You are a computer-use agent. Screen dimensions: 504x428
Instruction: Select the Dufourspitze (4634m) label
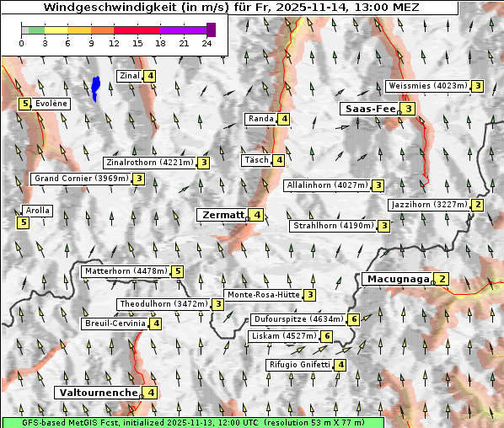(x=299, y=319)
